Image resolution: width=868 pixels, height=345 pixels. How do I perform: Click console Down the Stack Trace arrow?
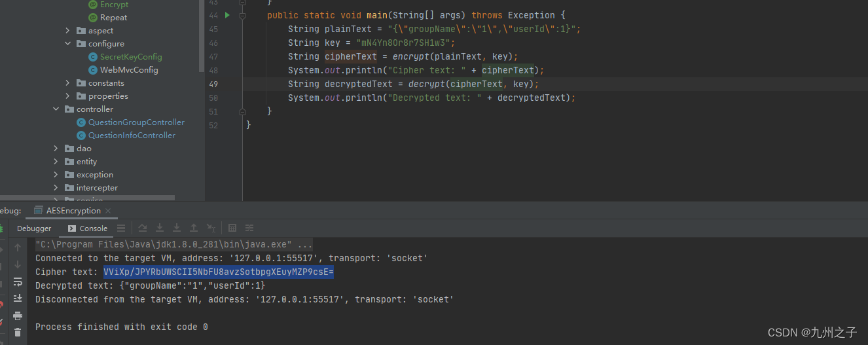(x=18, y=265)
